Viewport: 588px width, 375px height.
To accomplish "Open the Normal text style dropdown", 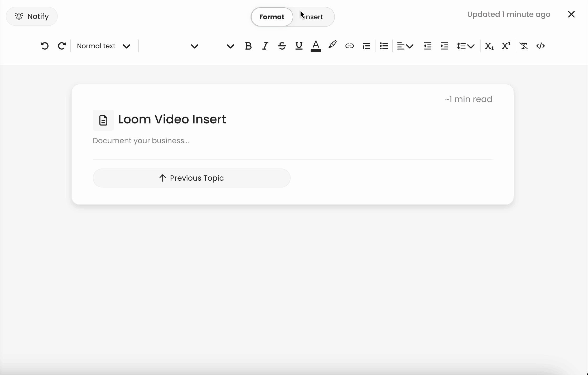I will click(x=104, y=46).
